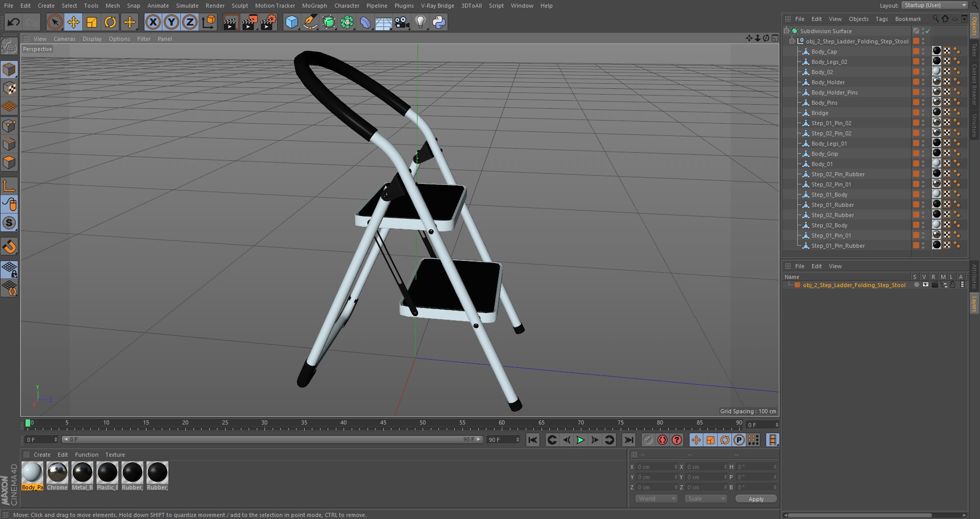Switch to Model mode in left palette
The width and height of the screenshot is (980, 519).
pos(9,69)
